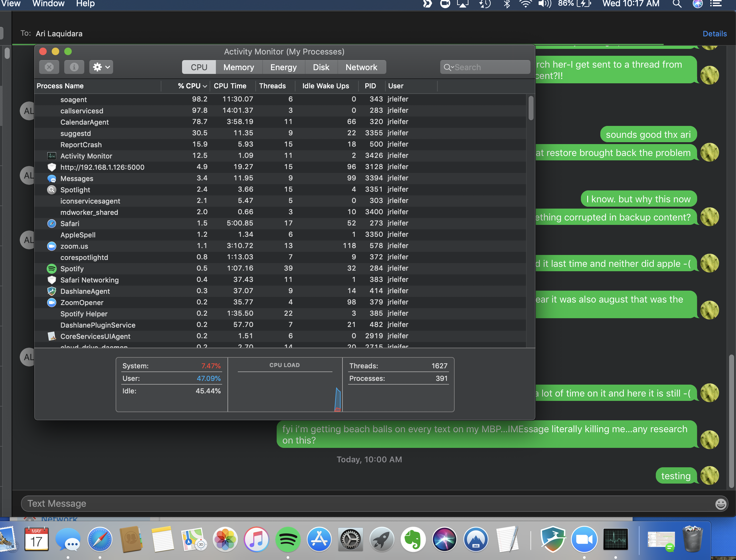Image resolution: width=736 pixels, height=560 pixels.
Task: Switch to the Network tab
Action: (x=361, y=67)
